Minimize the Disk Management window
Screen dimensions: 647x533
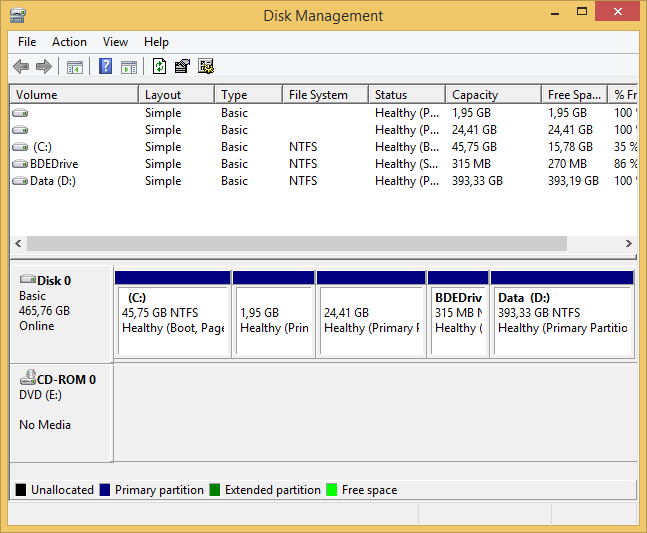(x=555, y=13)
